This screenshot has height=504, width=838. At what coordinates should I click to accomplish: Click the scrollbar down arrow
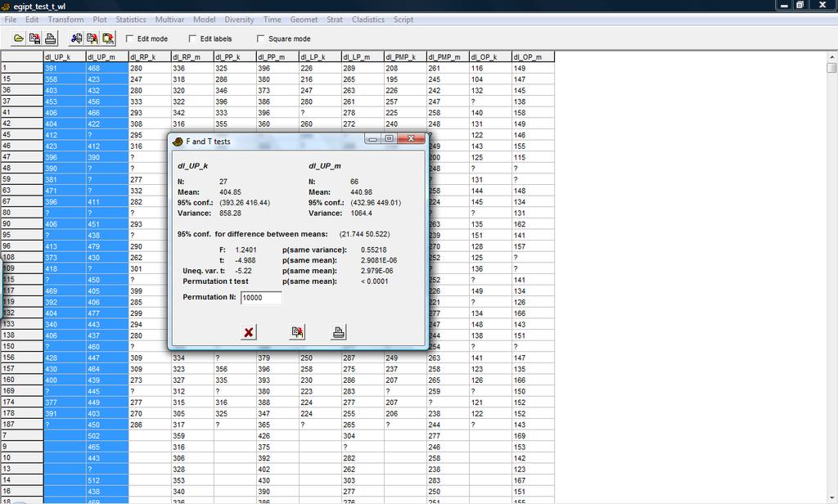coord(831,498)
